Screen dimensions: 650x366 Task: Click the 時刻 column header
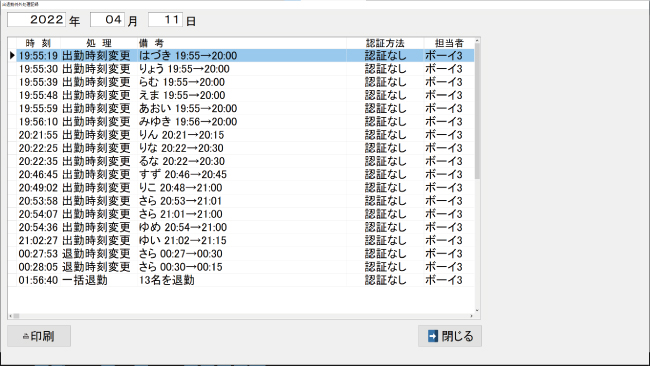coord(38,43)
